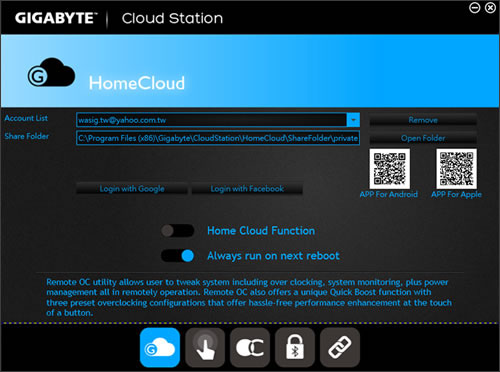500x372 pixels.
Task: Click the Share Folder label
Action: coord(27,136)
